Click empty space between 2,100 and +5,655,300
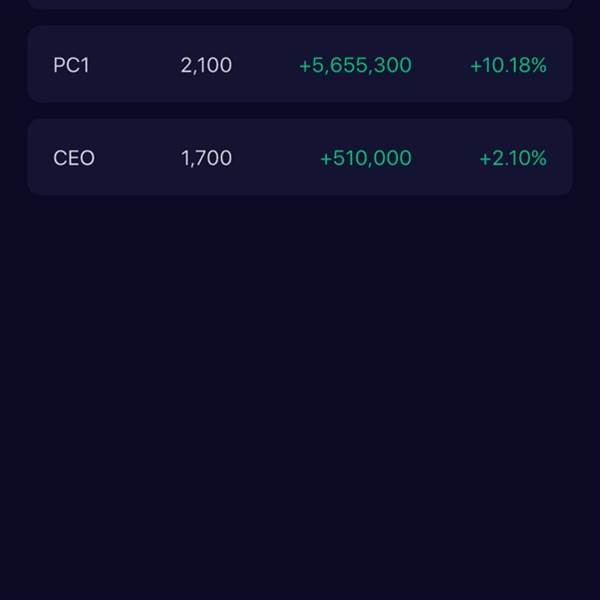Image resolution: width=600 pixels, height=600 pixels. pos(265,66)
